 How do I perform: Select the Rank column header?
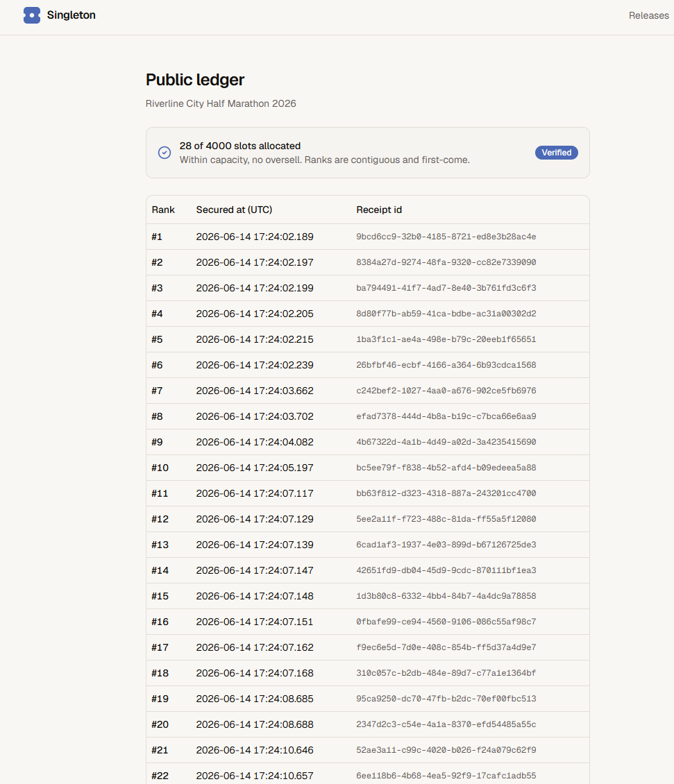click(x=163, y=210)
